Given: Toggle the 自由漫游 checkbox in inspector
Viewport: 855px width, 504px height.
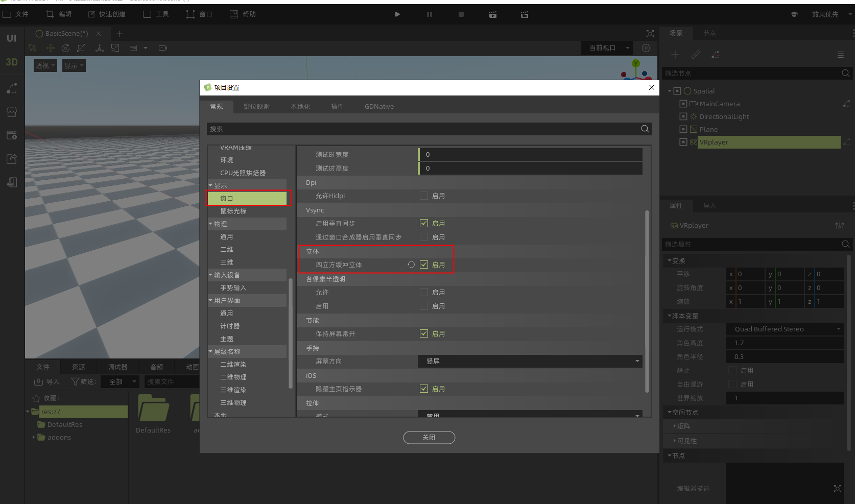Looking at the screenshot, I should (x=732, y=384).
